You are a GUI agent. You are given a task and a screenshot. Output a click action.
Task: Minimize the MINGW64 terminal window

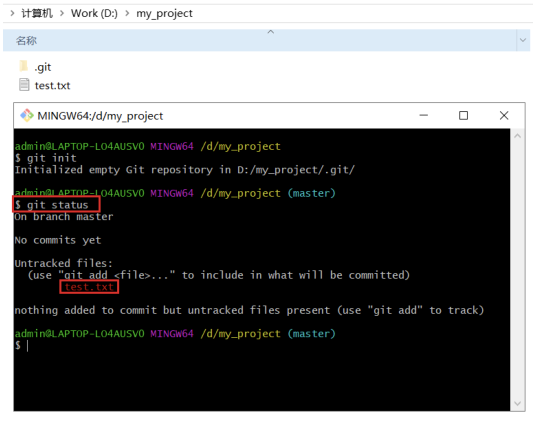pos(423,115)
